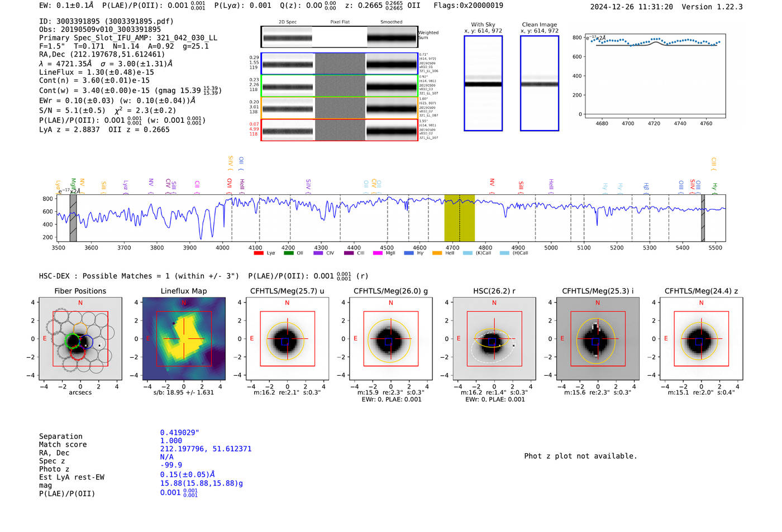Click the 'Primary Spec_Slot_IFU_AMP: 321_042_030_LL' line
Screen dimensions: 782x532
pyautogui.click(x=128, y=38)
